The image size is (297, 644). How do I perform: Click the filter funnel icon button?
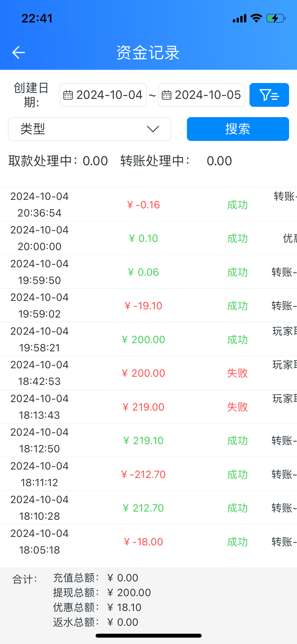point(269,95)
